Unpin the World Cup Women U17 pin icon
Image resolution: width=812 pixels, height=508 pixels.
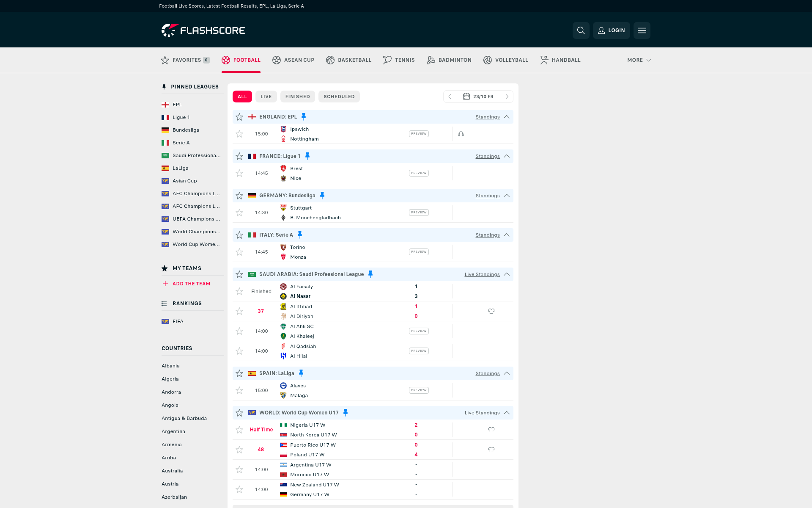pyautogui.click(x=346, y=413)
